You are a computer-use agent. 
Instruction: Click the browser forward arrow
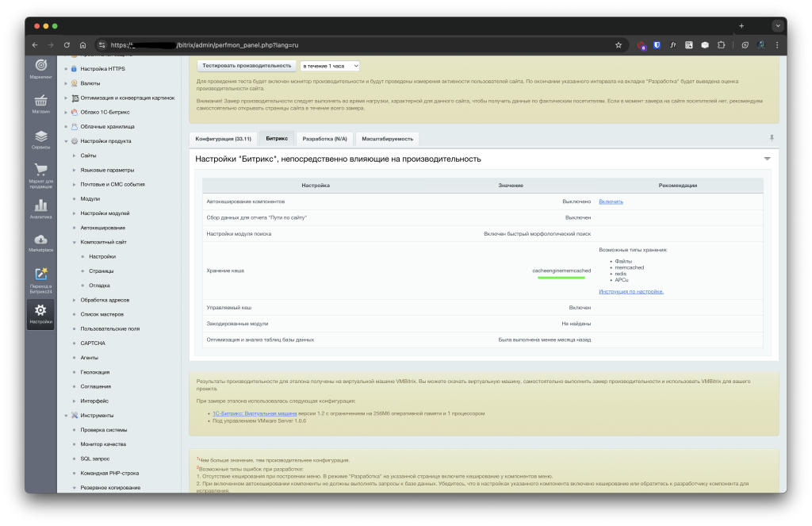[51, 45]
